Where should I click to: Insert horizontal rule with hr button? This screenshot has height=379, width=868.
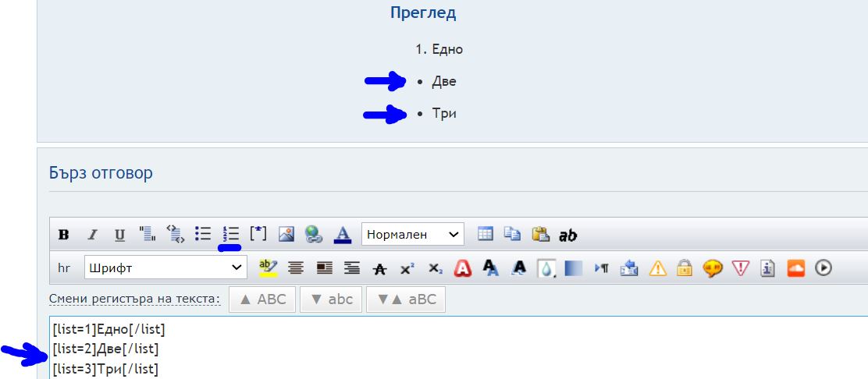64,268
